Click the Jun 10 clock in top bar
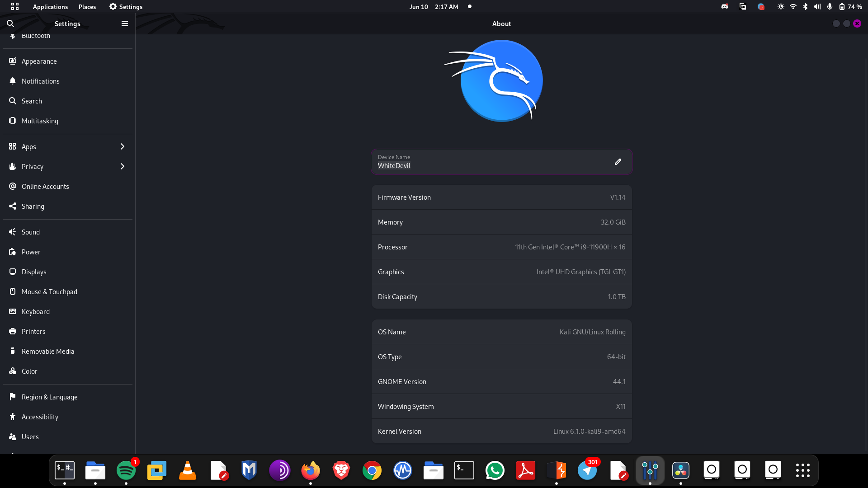 pyautogui.click(x=434, y=7)
